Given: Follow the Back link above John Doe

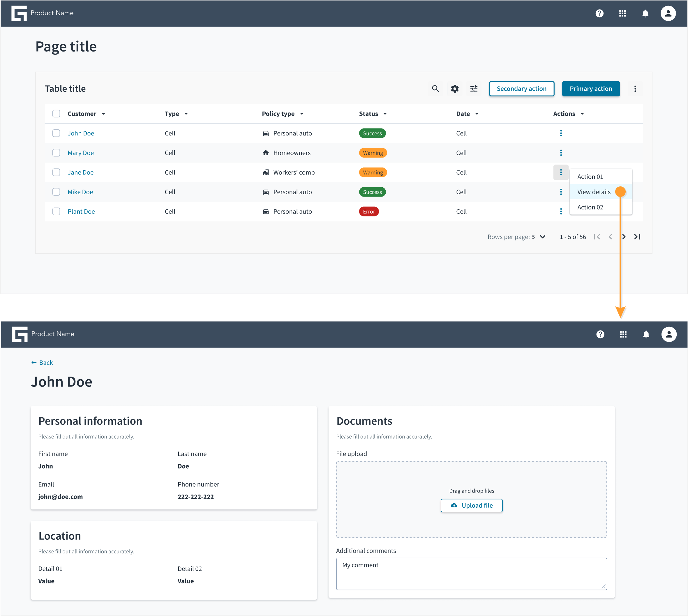Looking at the screenshot, I should [x=42, y=363].
